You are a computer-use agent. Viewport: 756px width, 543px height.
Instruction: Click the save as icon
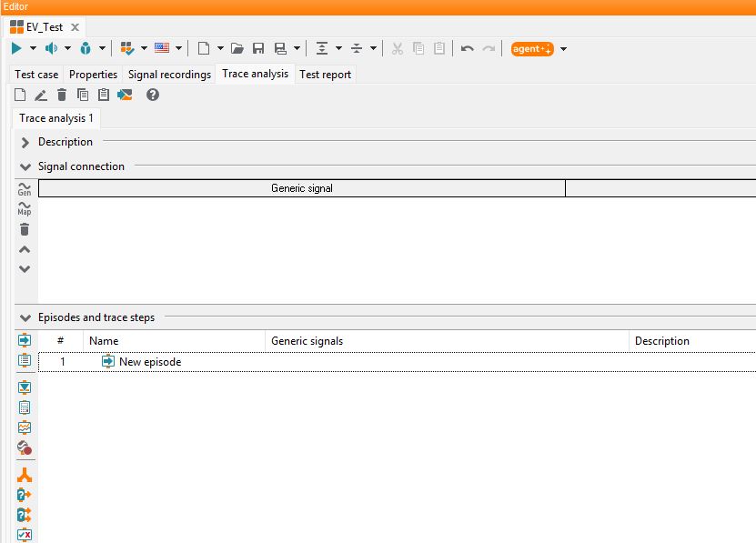280,48
